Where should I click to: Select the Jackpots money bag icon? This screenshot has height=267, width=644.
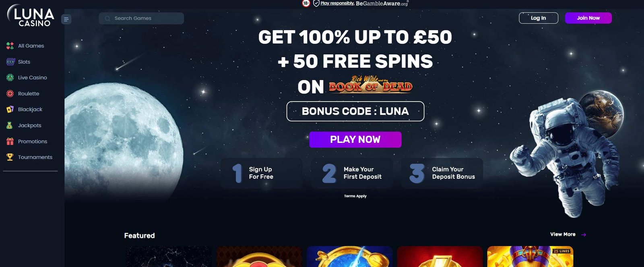(x=10, y=125)
